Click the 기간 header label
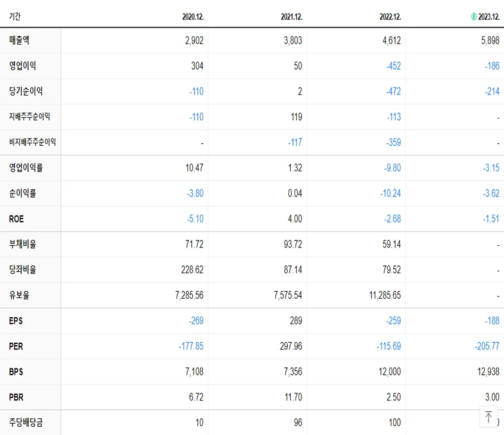Screen dimensions: 504x435 [15, 16]
